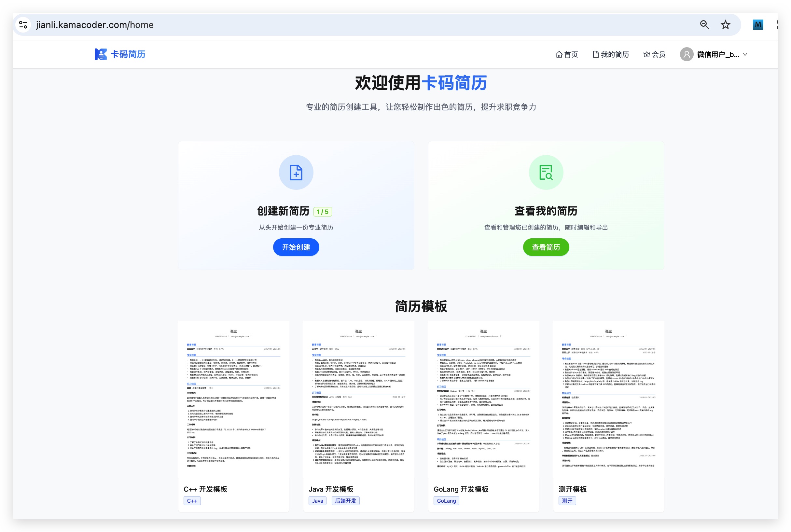The image size is (791, 532).
Task: Expand the 微信用户 account dropdown arrow
Action: pyautogui.click(x=745, y=54)
